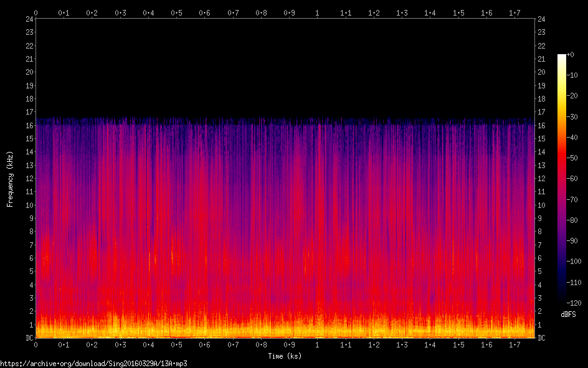Click the "-10" color scale label
This screenshot has height=368, width=588.
[572, 75]
